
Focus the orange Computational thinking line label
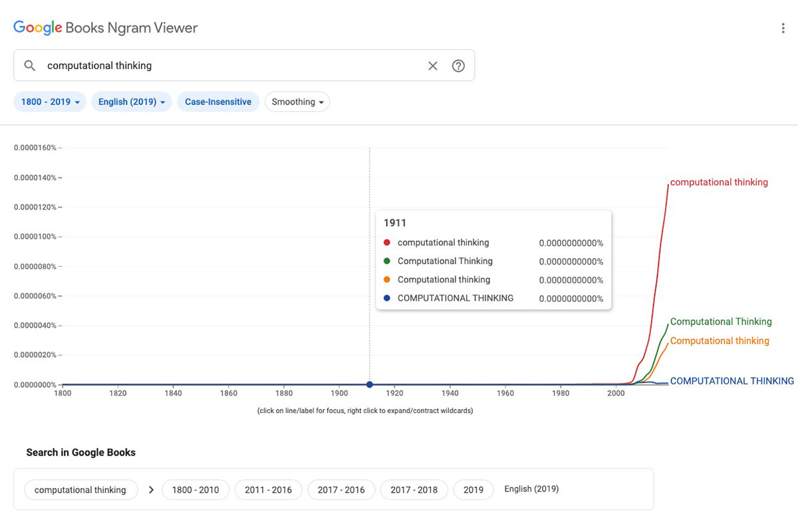pyautogui.click(x=720, y=340)
